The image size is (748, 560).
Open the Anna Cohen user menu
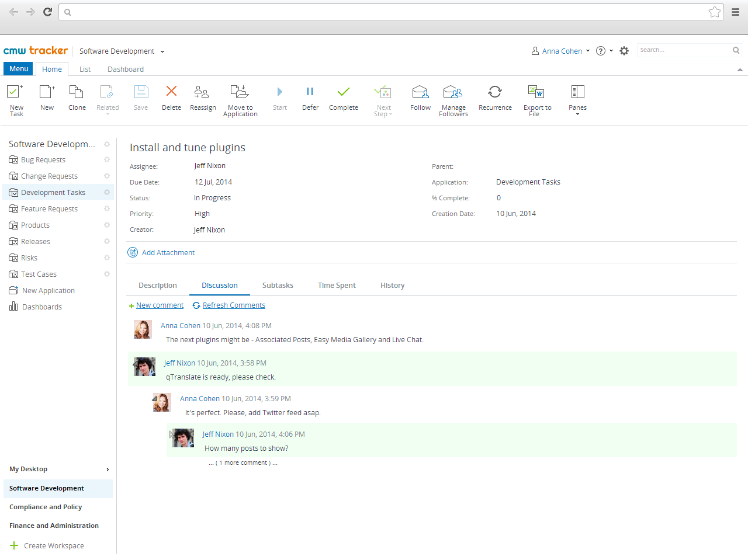click(x=561, y=51)
